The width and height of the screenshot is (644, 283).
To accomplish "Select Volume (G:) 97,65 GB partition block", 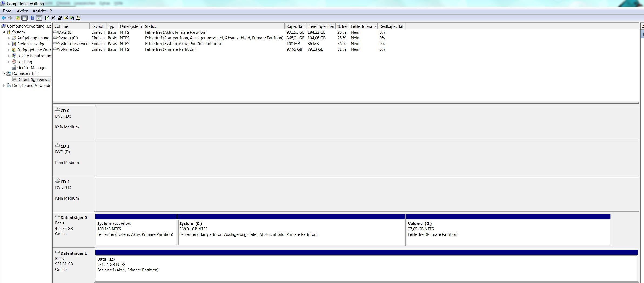I will (x=508, y=230).
